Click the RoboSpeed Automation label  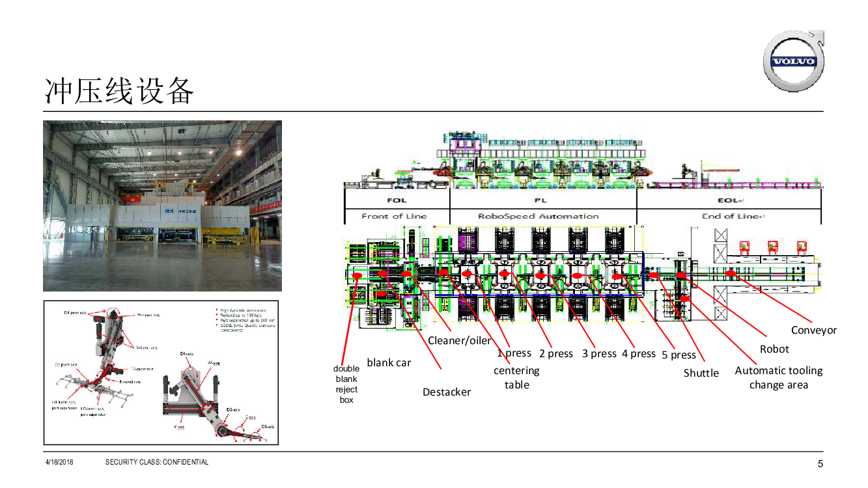[539, 216]
